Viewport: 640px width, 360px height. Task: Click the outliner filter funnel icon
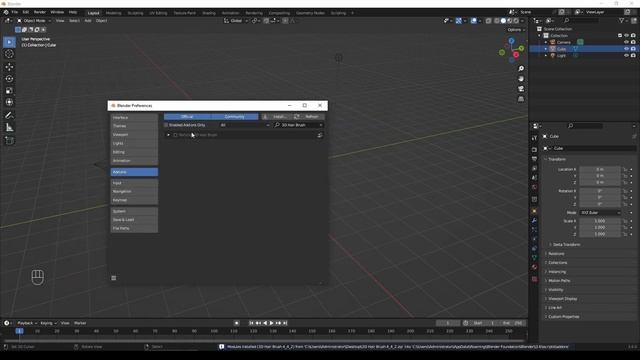pyautogui.click(x=621, y=20)
